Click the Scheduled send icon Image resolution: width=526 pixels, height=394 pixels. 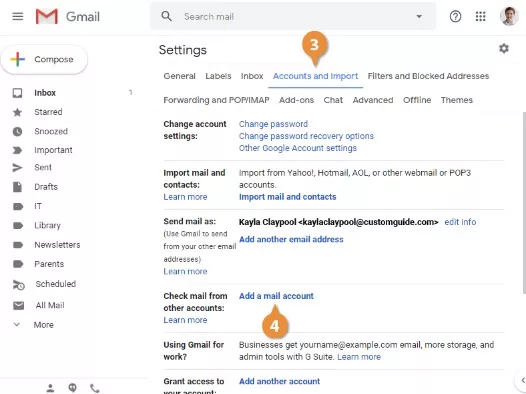pos(19,285)
